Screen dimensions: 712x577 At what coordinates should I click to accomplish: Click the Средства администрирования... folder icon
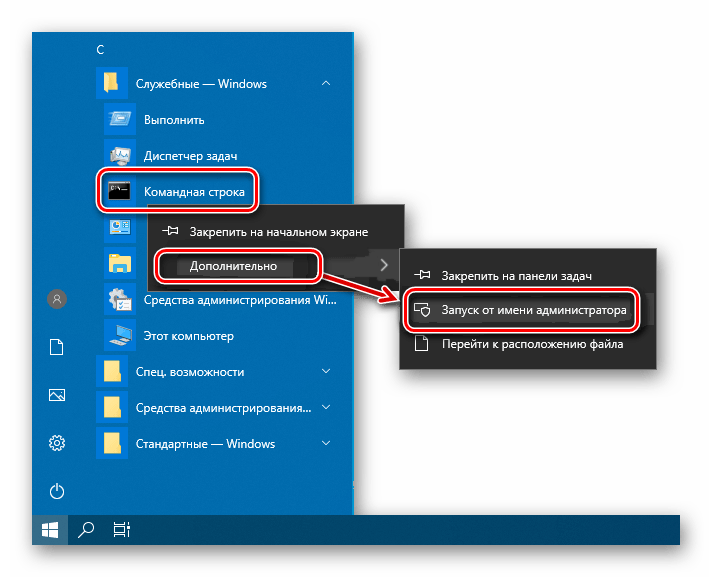point(112,407)
